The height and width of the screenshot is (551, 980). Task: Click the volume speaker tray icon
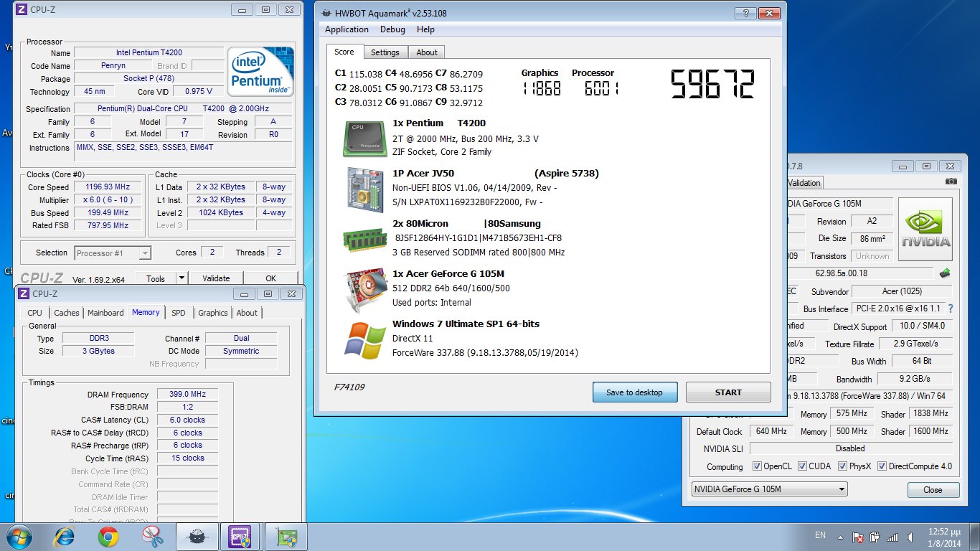click(909, 537)
